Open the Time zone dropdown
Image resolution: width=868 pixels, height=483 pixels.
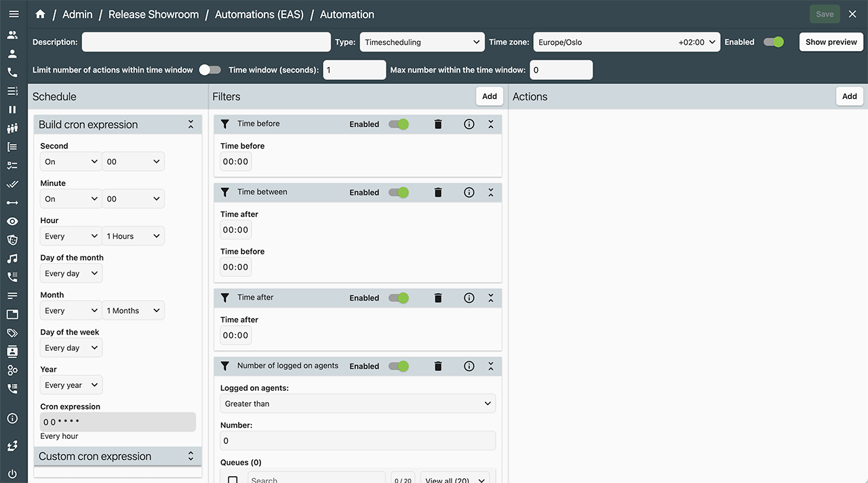pos(627,42)
